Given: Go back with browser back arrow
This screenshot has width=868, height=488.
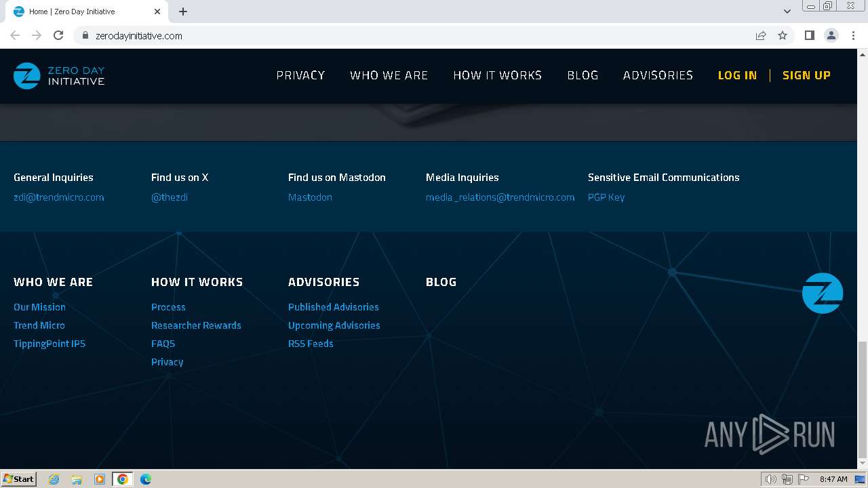Looking at the screenshot, I should pos(15,35).
